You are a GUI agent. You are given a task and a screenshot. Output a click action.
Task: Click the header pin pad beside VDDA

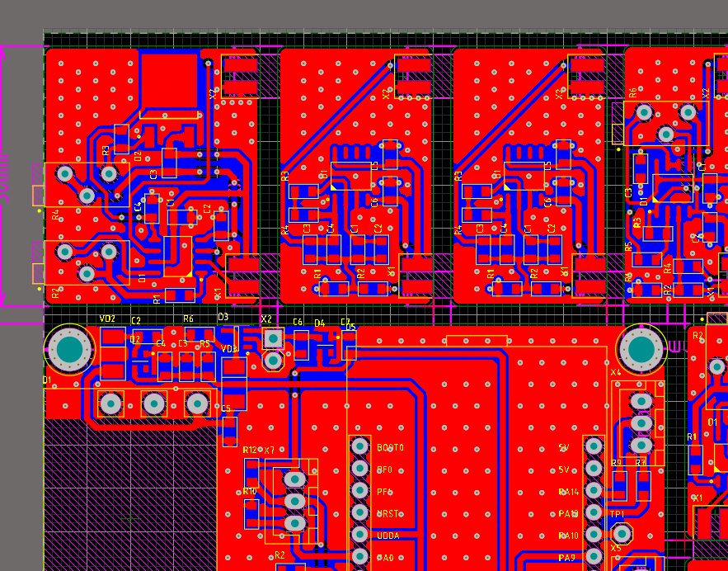point(359,535)
